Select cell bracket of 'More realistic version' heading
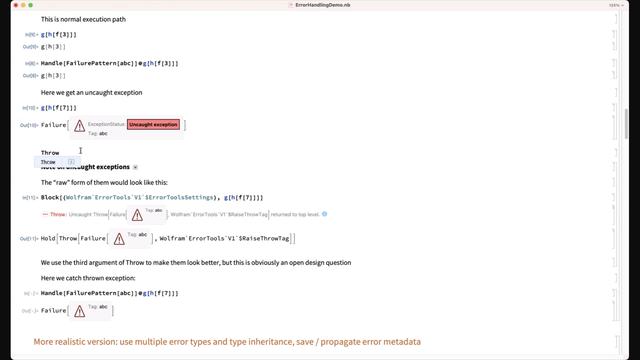Viewport: 640px width, 360px height. point(617,342)
